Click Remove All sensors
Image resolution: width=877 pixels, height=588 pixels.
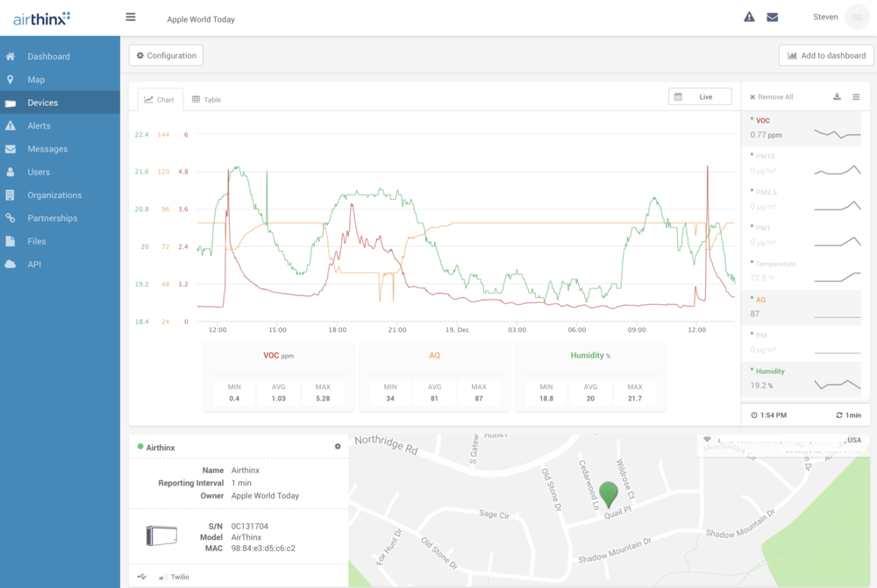point(771,96)
